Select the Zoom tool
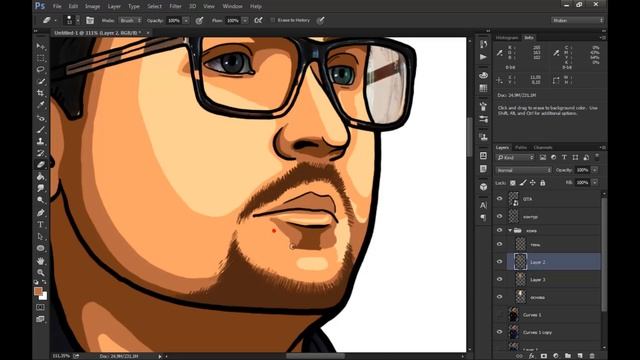 pyautogui.click(x=40, y=272)
